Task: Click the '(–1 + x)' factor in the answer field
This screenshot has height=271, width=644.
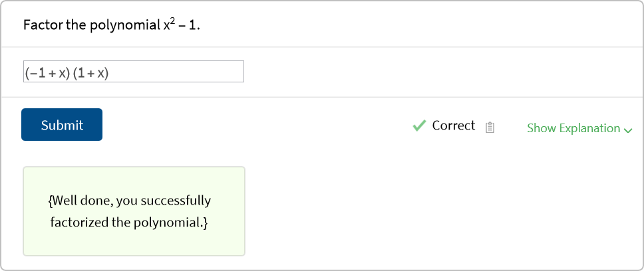Action: point(47,72)
